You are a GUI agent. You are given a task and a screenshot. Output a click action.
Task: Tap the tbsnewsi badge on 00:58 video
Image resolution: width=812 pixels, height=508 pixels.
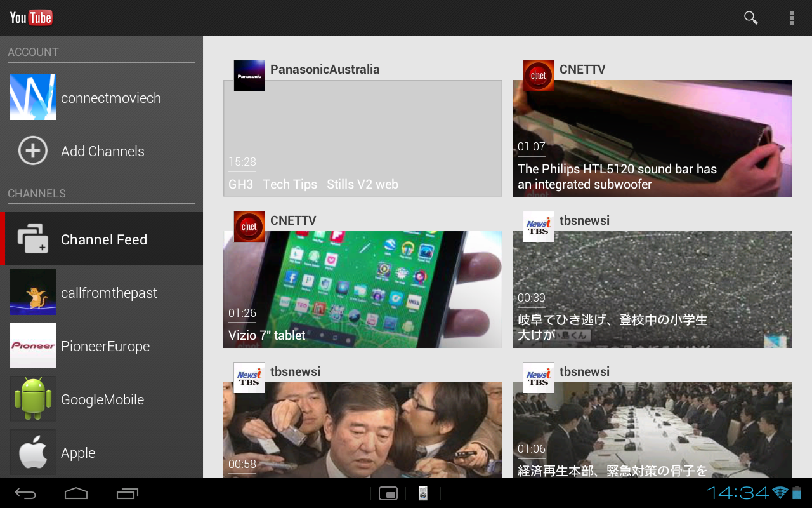[249, 378]
